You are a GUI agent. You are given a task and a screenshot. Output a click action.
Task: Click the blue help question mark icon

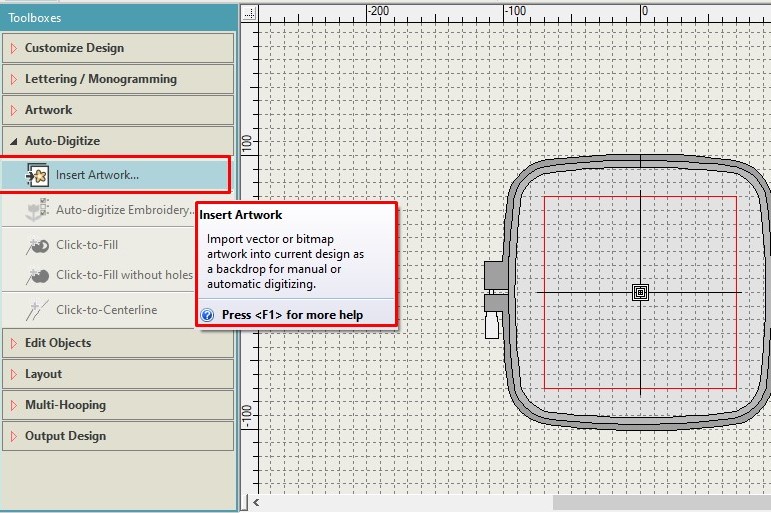(208, 315)
